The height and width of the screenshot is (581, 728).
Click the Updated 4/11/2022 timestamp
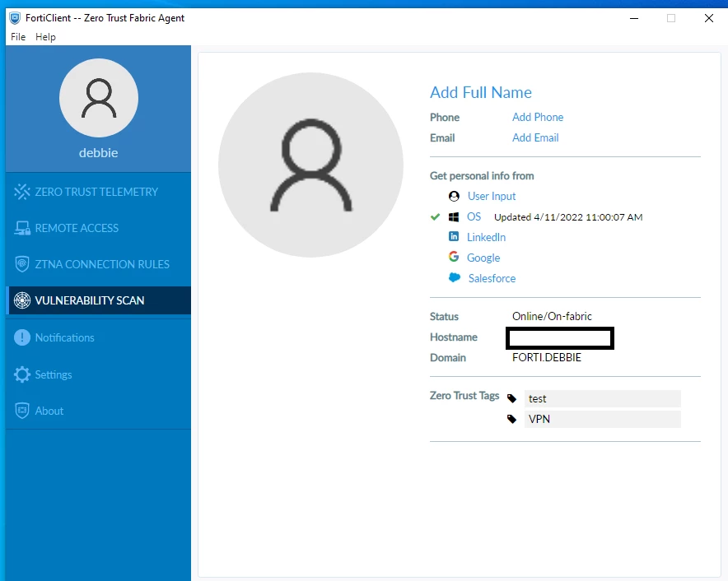[x=568, y=217]
